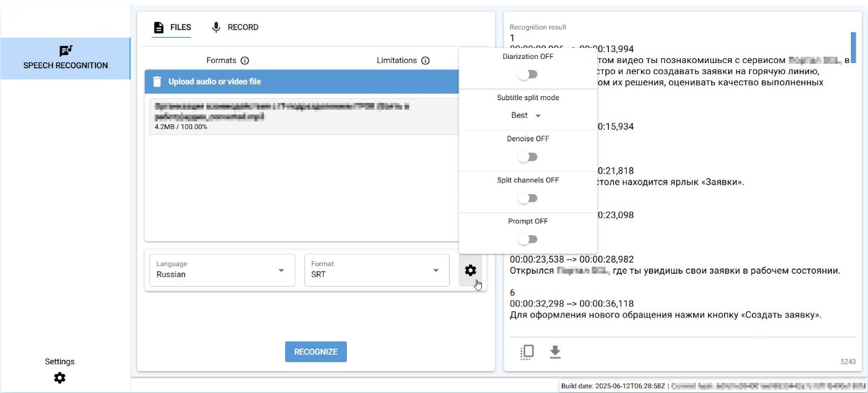Screen dimensions: 868x393
Task: Open Subtitle split mode dropdown set to Best
Action: click(527, 115)
